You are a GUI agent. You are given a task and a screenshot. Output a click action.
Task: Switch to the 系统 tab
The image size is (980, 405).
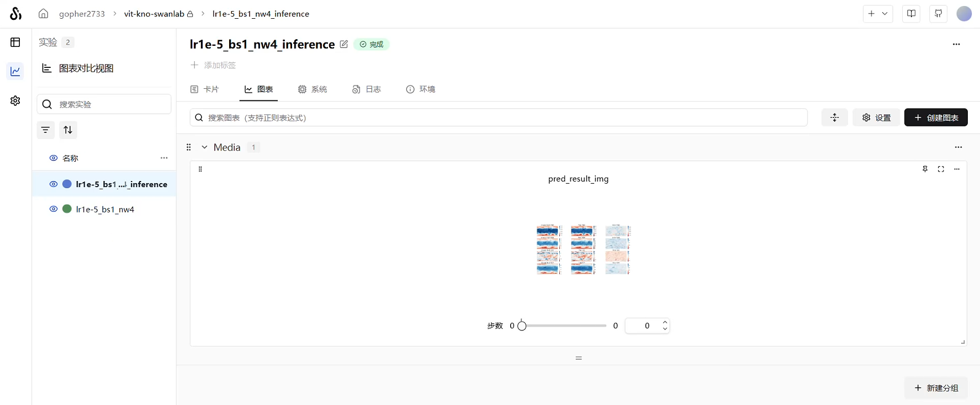coord(312,89)
